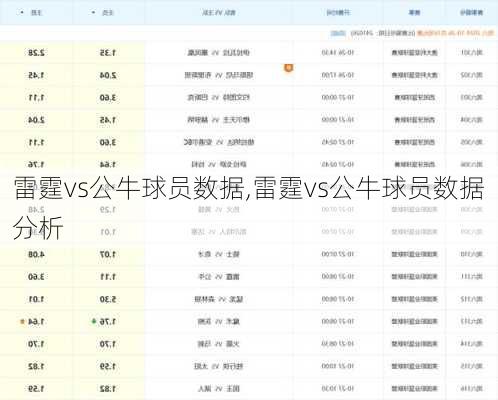The width and height of the screenshot is (498, 400).
Task: Select 1.82 odds in row 周六315
Action: pyautogui.click(x=36, y=366)
